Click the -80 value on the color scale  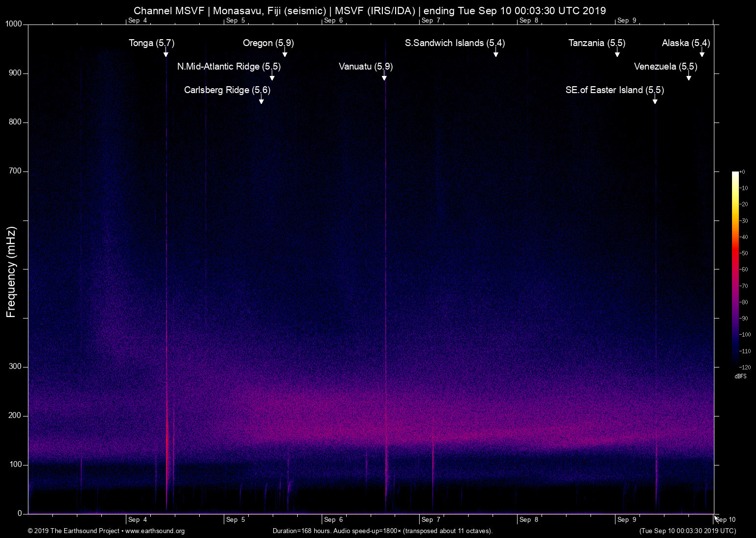pos(744,302)
